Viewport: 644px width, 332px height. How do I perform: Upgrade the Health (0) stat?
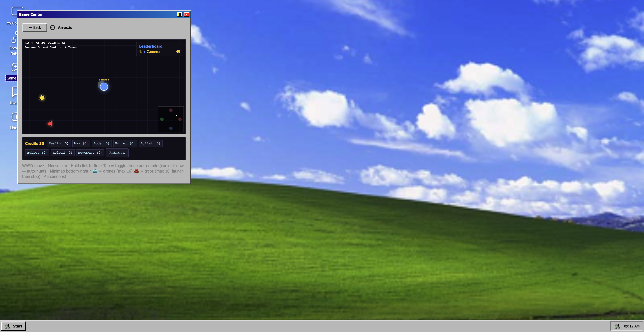tap(59, 143)
